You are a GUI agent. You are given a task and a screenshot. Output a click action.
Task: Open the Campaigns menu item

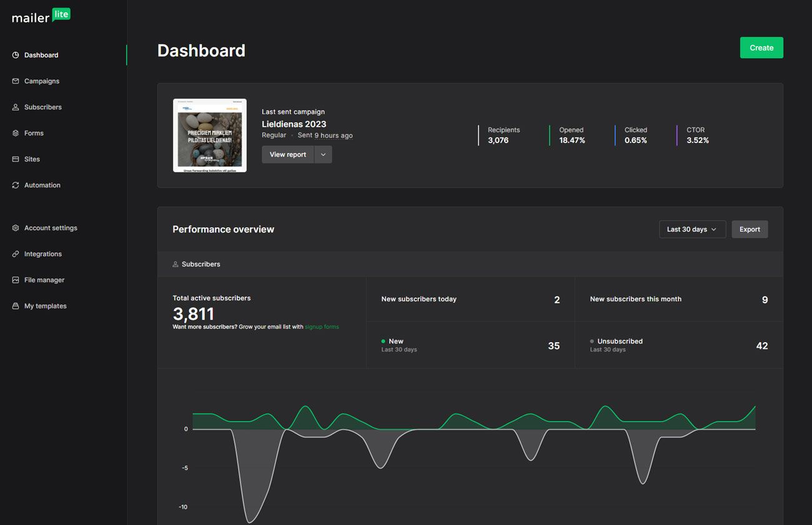point(41,81)
